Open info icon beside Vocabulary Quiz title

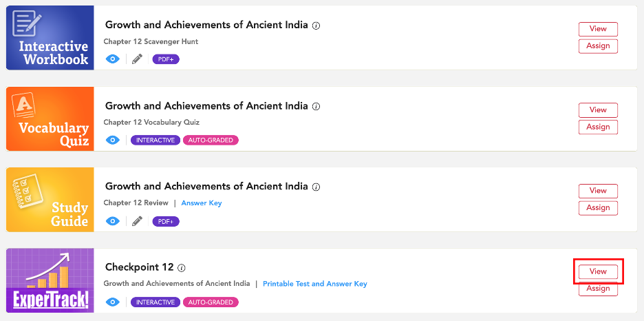(x=316, y=107)
